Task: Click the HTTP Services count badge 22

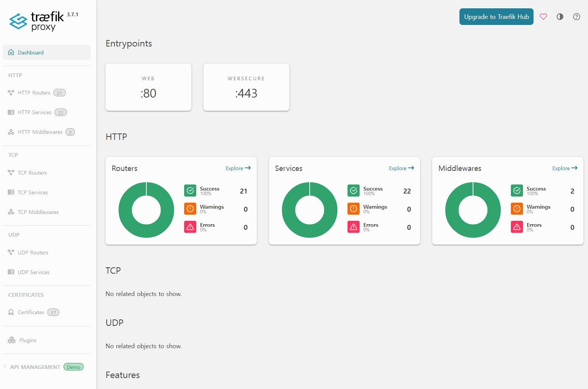Action: [61, 112]
